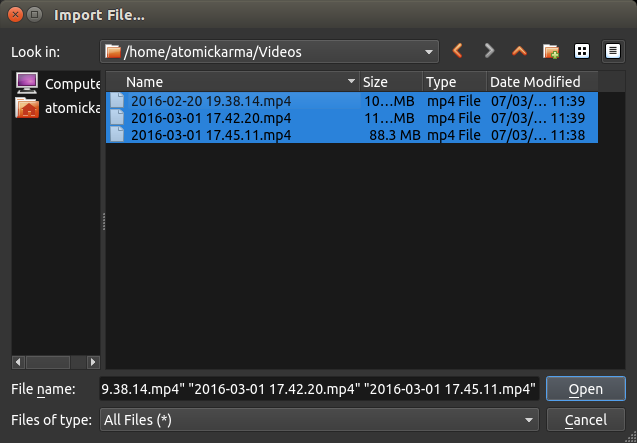The width and height of the screenshot is (637, 443).
Task: Switch to detail view mode
Action: [613, 51]
